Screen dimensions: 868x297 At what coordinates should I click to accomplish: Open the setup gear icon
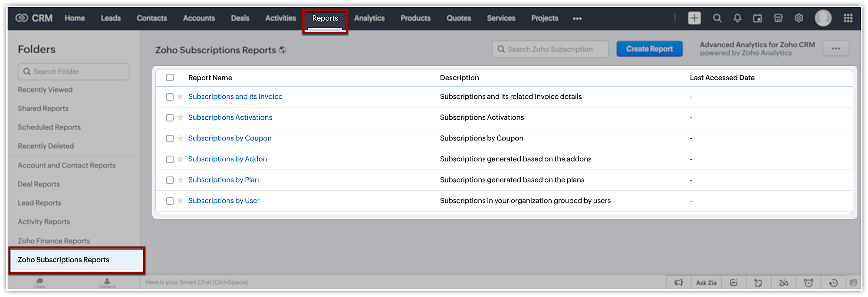[799, 18]
